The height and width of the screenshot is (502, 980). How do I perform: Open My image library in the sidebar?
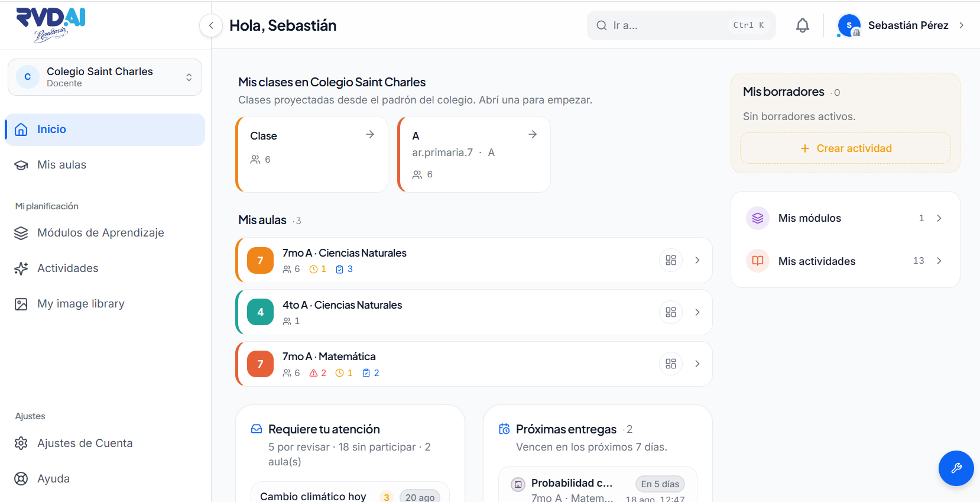click(105, 304)
